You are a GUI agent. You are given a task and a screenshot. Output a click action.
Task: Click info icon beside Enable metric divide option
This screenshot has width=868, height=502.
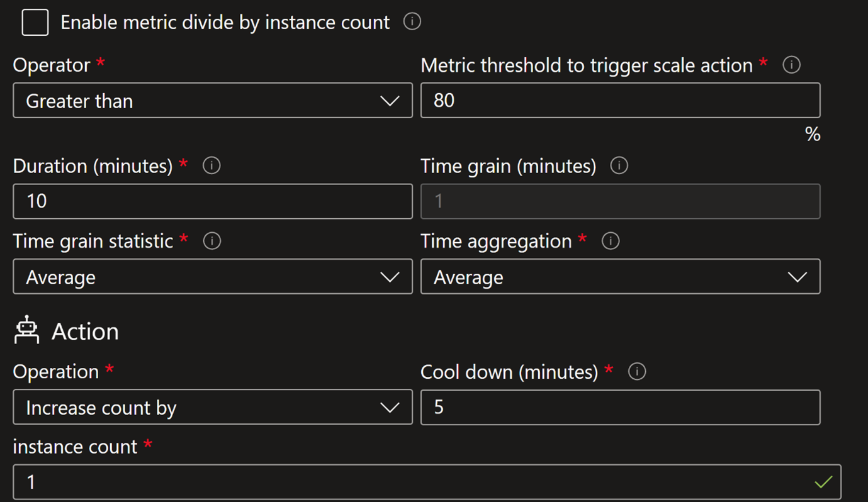(412, 22)
